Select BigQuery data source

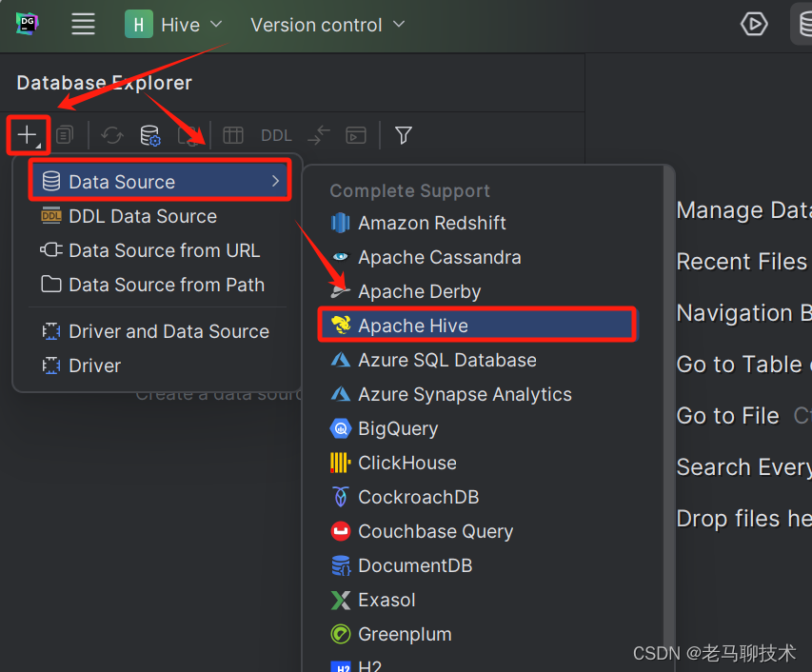(479, 428)
